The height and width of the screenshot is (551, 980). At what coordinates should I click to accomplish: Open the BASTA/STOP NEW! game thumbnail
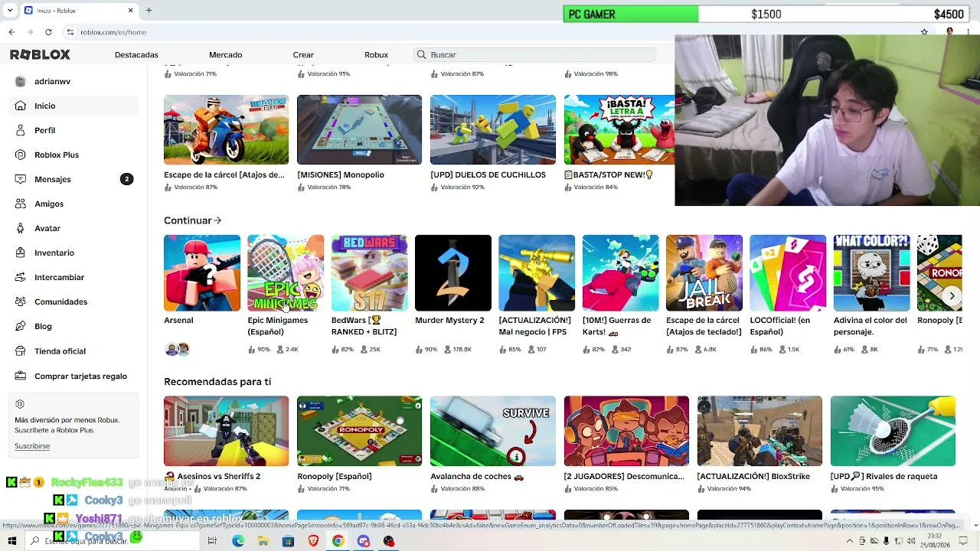tap(619, 130)
